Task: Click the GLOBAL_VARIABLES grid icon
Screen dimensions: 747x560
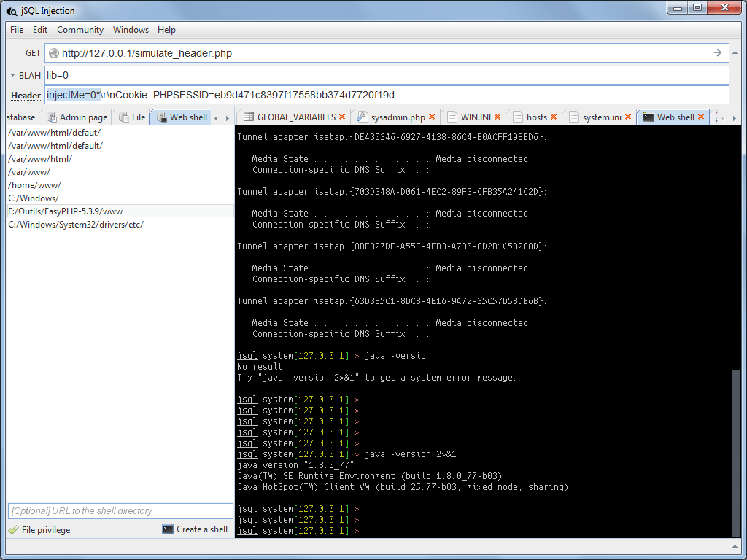Action: pyautogui.click(x=247, y=117)
